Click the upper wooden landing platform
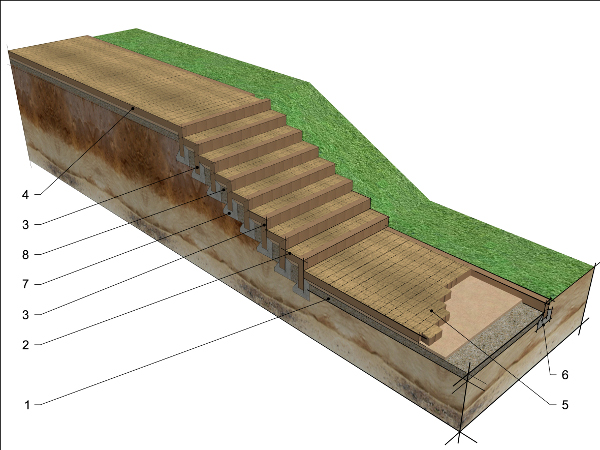Image resolution: width=600 pixels, height=450 pixels. (x=130, y=80)
